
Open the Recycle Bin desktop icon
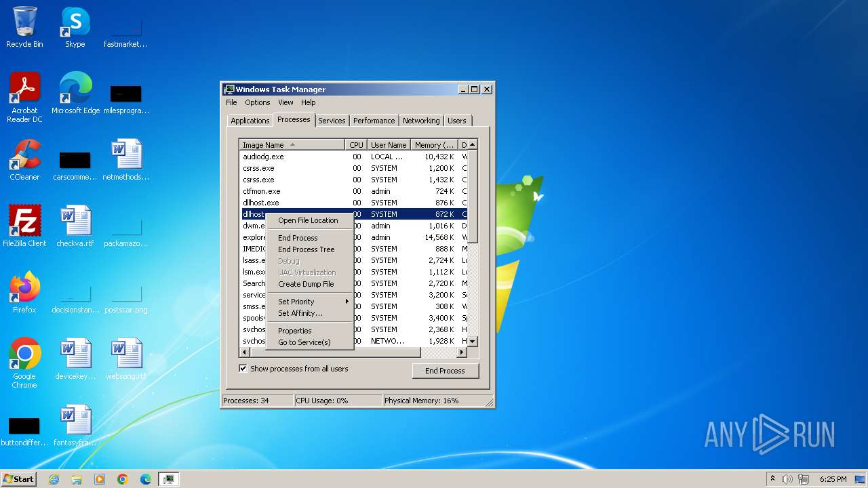[x=24, y=27]
